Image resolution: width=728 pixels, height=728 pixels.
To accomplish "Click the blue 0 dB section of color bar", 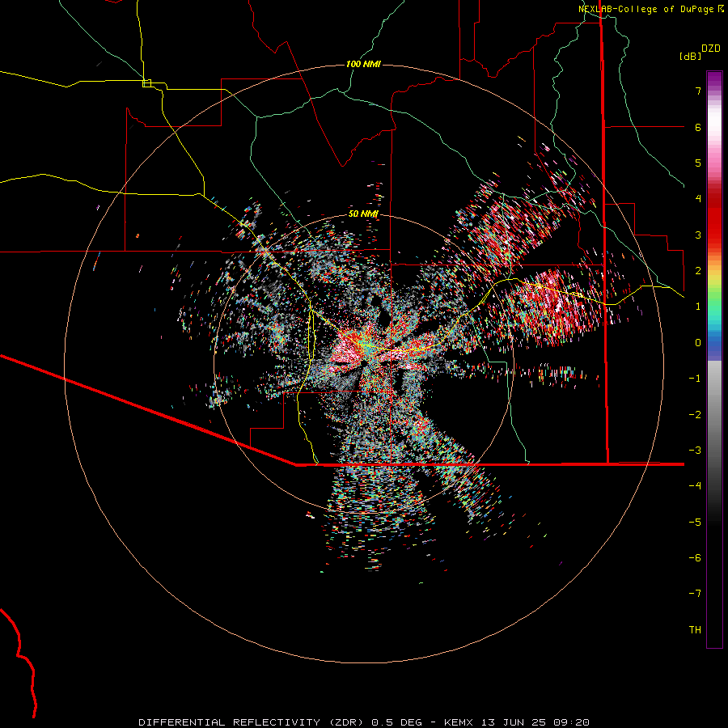I will tap(714, 344).
